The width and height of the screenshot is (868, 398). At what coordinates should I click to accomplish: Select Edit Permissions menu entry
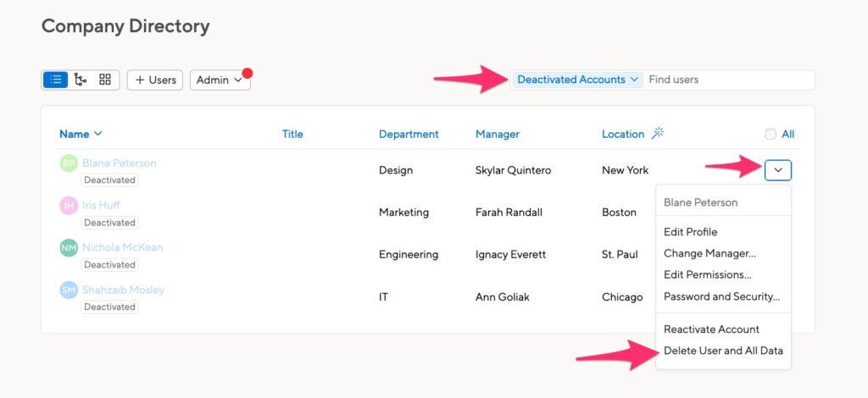[x=707, y=274]
